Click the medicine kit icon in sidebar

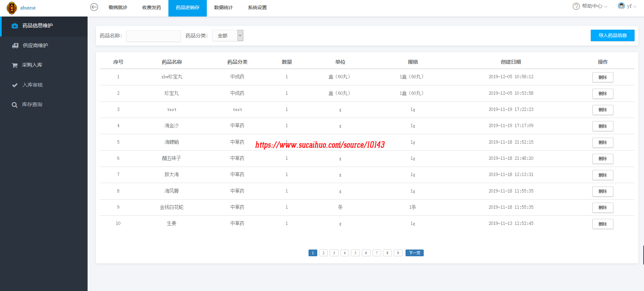click(x=14, y=26)
